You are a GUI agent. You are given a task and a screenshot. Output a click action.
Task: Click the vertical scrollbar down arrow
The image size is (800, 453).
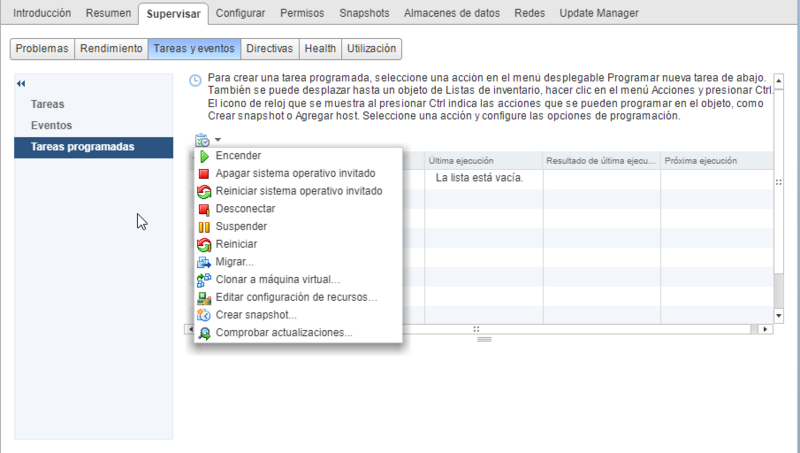point(779,313)
